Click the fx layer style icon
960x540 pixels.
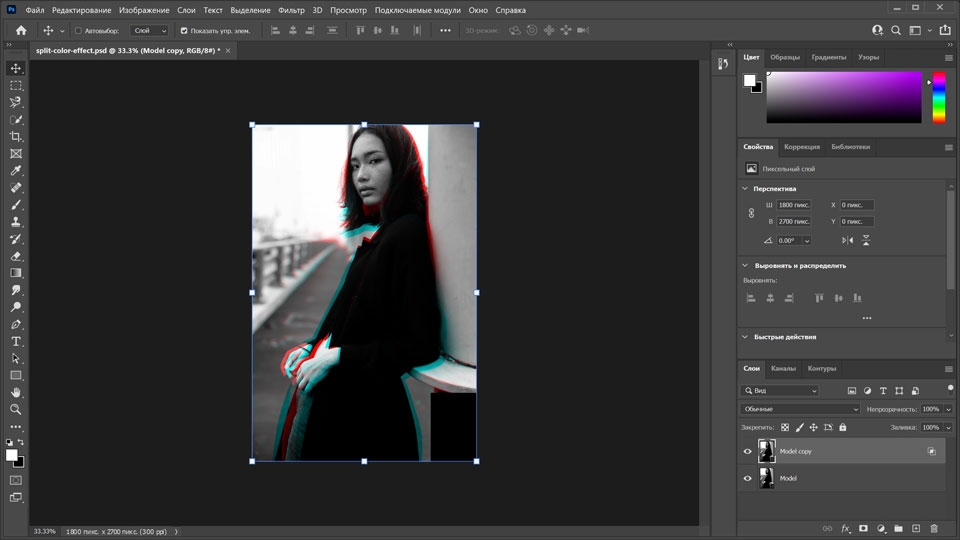(845, 528)
